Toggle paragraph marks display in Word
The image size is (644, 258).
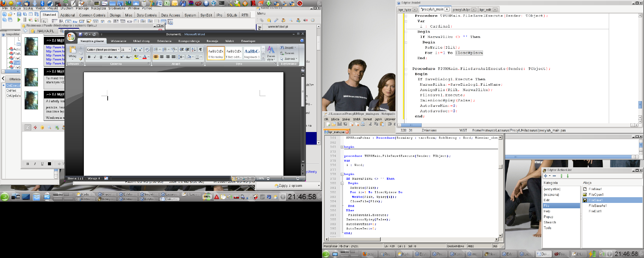pos(201,49)
